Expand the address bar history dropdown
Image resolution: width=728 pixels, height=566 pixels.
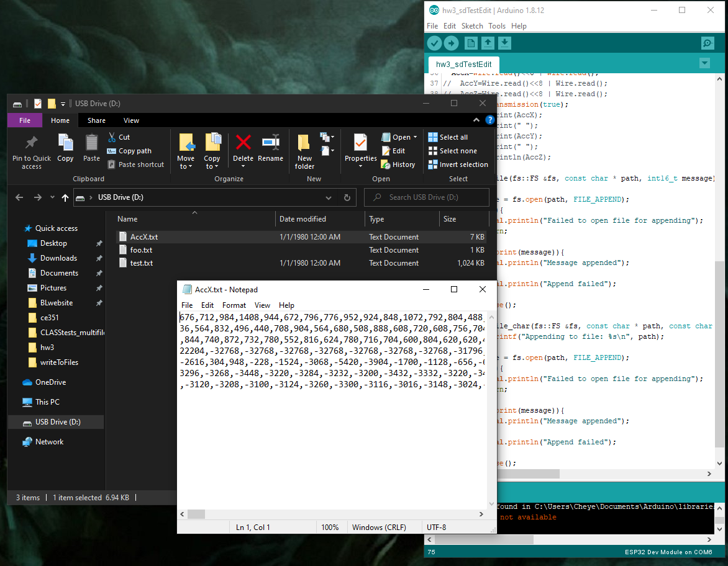(329, 198)
